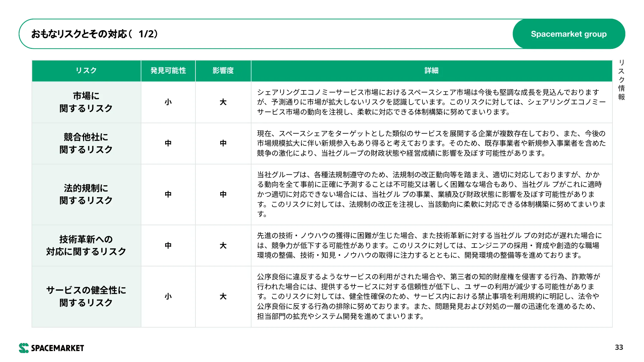Select the 影響度 column header
The height and width of the screenshot is (362, 644).
[223, 70]
